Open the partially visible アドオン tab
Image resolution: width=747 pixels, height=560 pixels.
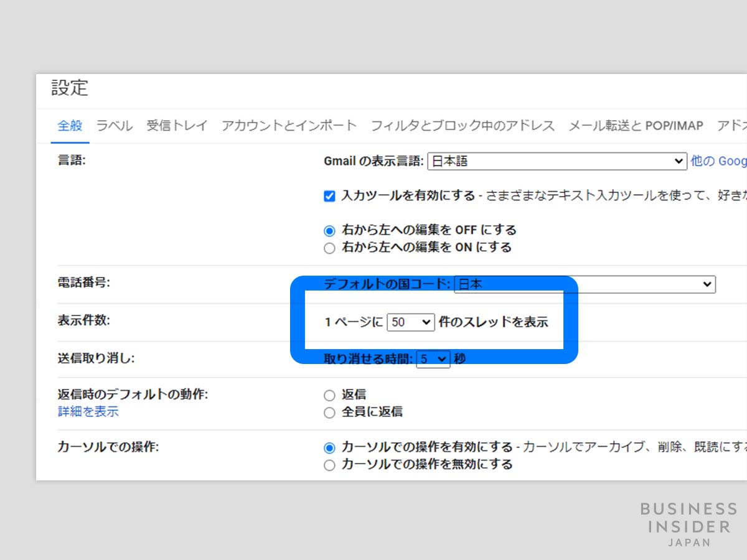[735, 125]
